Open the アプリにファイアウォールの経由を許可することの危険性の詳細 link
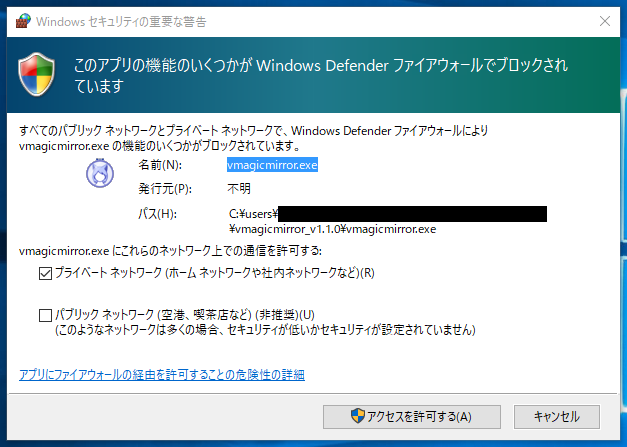The width and height of the screenshot is (627, 447). [x=162, y=375]
